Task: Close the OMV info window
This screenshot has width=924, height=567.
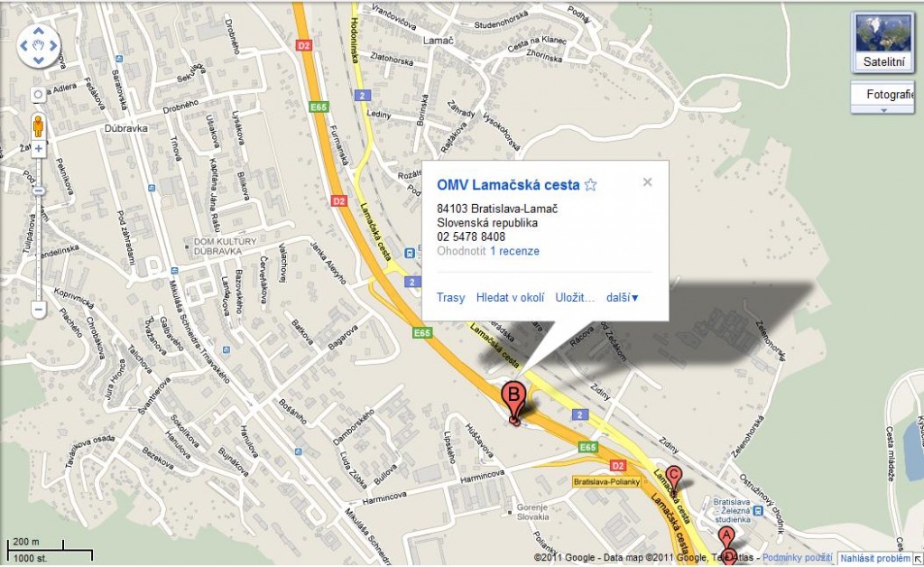Action: [x=648, y=182]
